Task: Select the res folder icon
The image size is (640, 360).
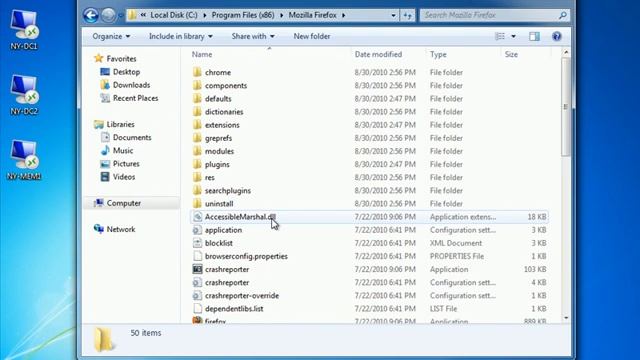Action: (x=198, y=177)
